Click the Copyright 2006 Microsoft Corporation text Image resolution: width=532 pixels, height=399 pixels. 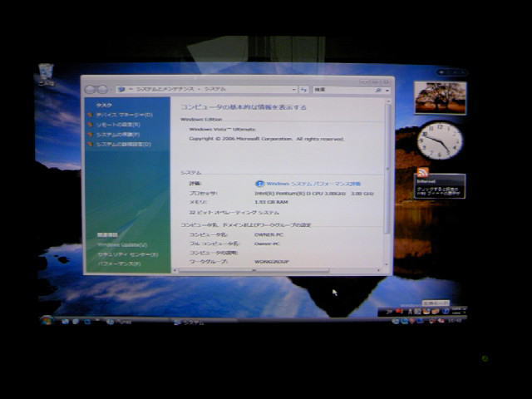pyautogui.click(x=267, y=139)
